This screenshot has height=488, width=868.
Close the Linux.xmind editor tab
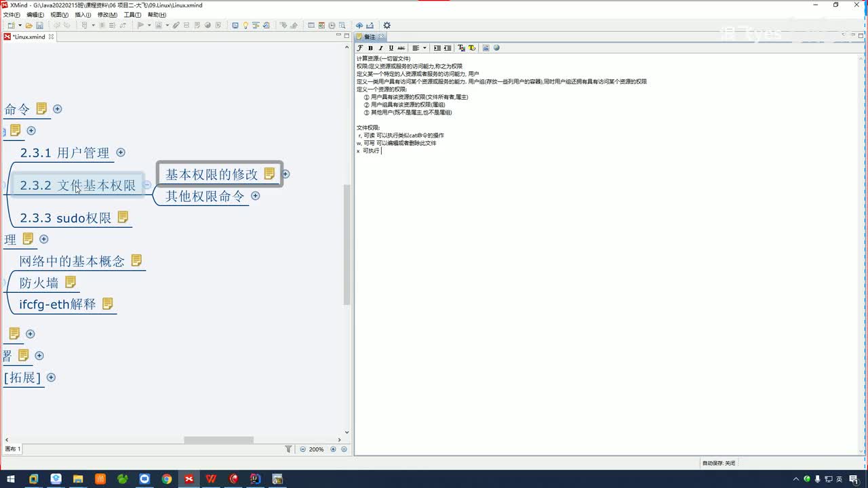51,37
